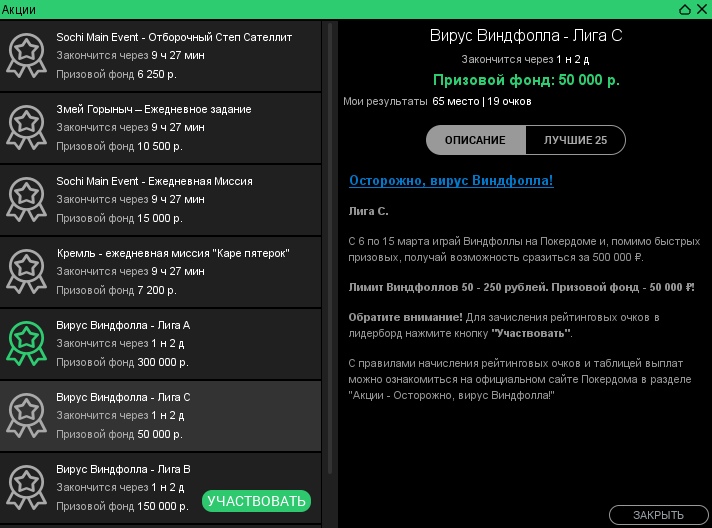This screenshot has height=528, width=712.
Task: Select the 'Вирус Виндфолла - Лига B' title
Action: (123, 469)
